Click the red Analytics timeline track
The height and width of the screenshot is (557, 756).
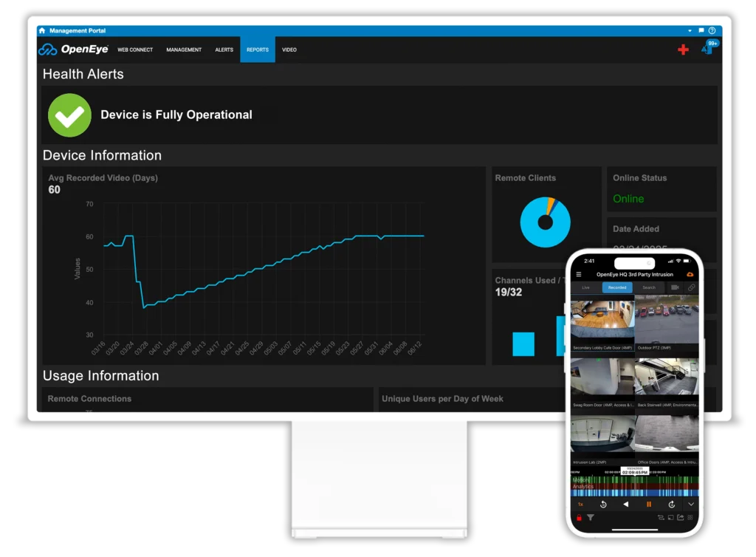click(634, 487)
